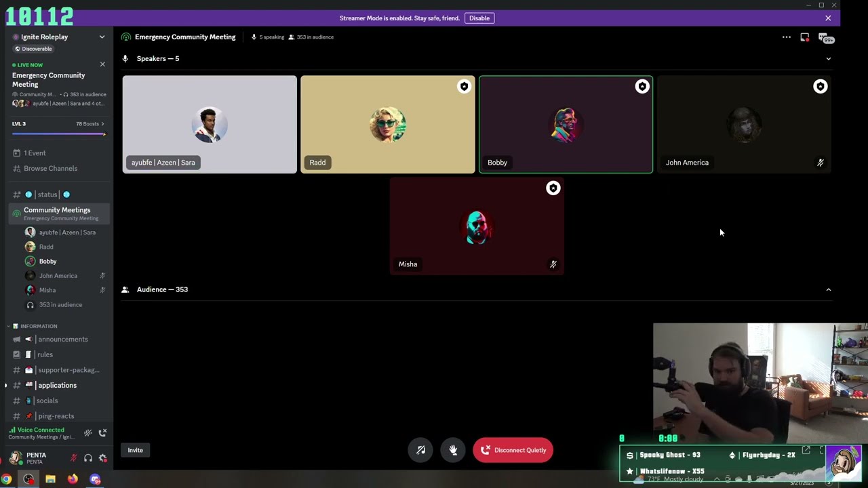This screenshot has height=488, width=868.
Task: Toggle noise suppression in voice panel
Action: (x=88, y=433)
